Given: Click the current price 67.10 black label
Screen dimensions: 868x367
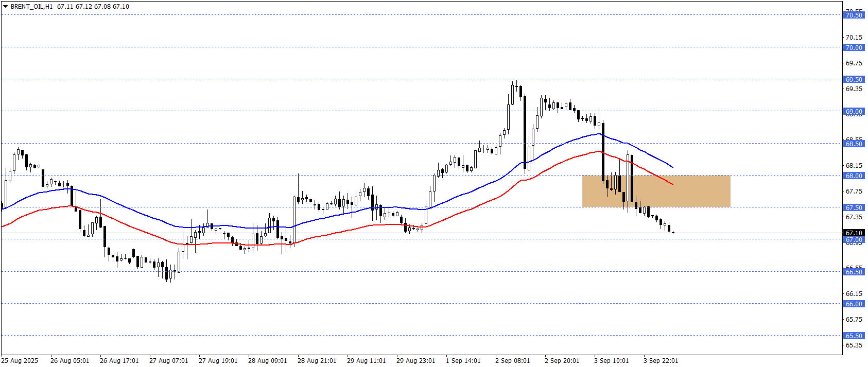Looking at the screenshot, I should [854, 233].
